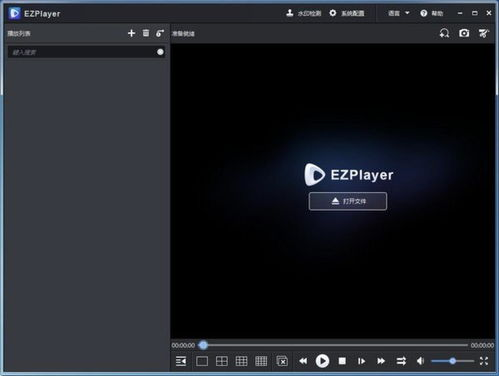Add a file to the playlist

point(131,33)
